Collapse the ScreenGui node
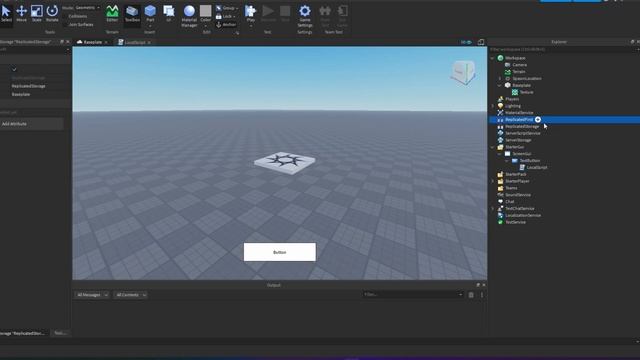 click(x=500, y=154)
